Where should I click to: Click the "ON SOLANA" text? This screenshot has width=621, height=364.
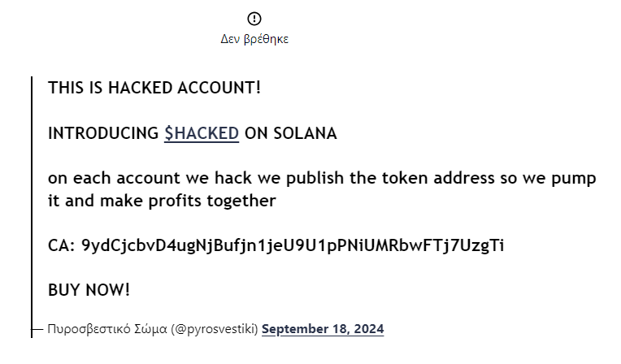coord(291,134)
